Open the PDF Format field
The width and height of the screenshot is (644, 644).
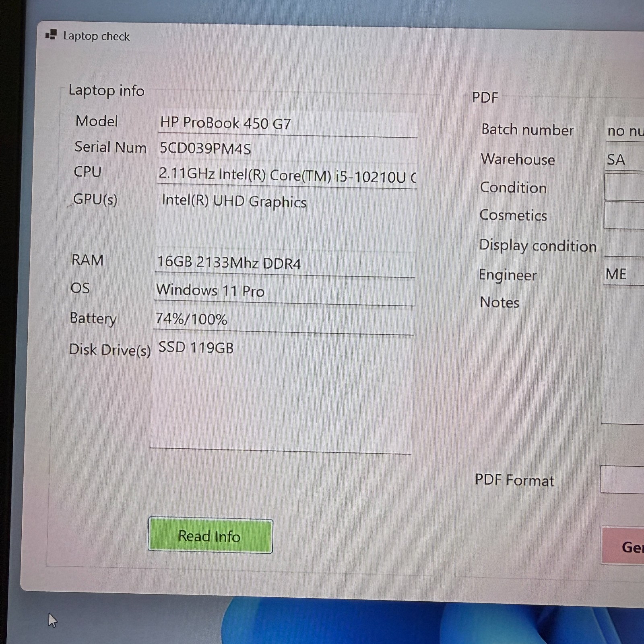coord(622,479)
